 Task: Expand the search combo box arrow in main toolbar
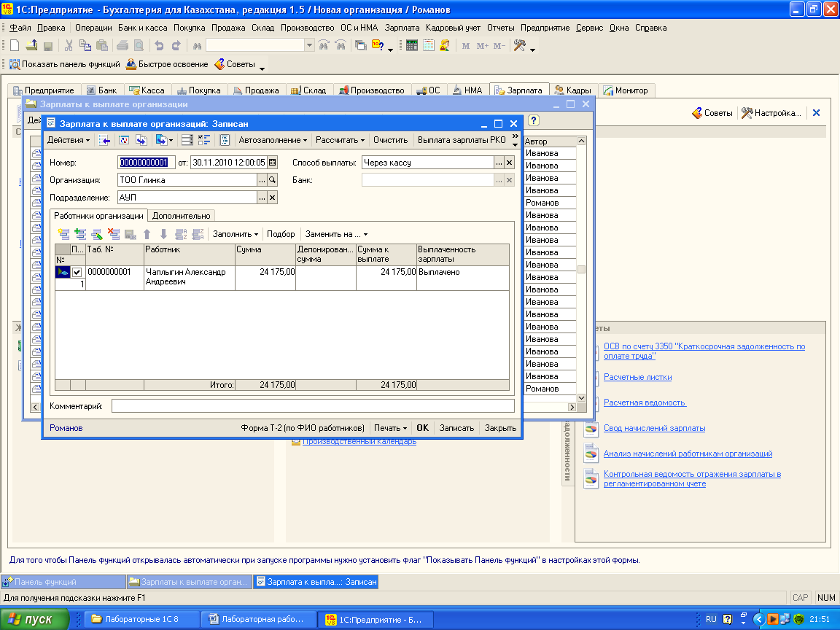[309, 45]
